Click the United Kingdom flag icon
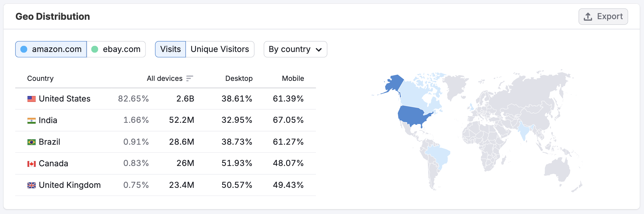Image resolution: width=644 pixels, height=214 pixels. click(x=31, y=185)
